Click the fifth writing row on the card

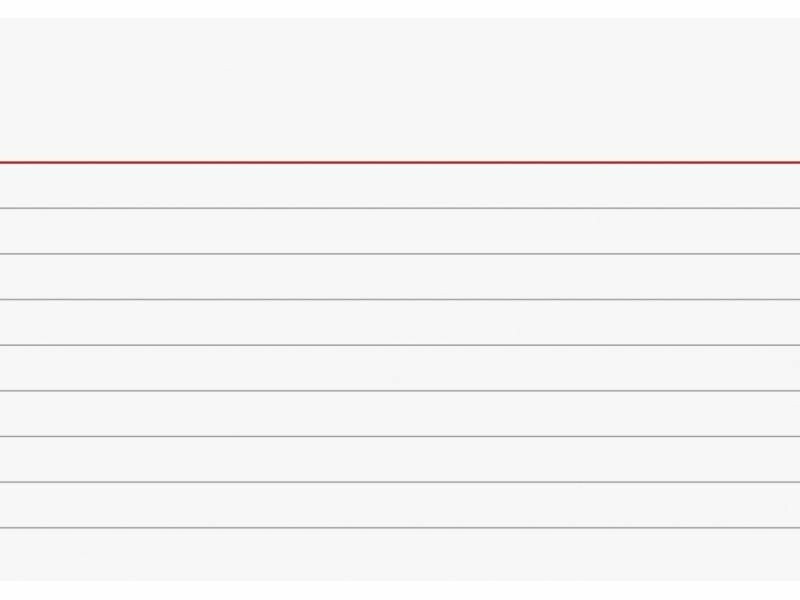coord(400,368)
